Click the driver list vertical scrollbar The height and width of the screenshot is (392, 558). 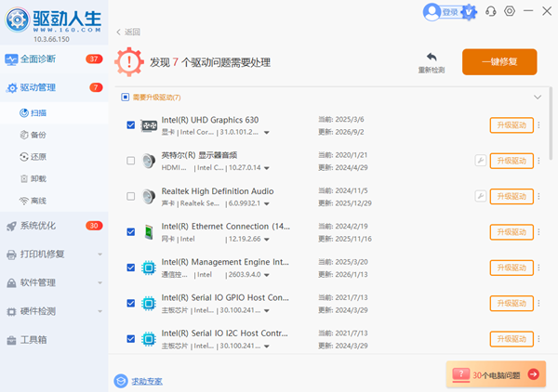pos(551,124)
